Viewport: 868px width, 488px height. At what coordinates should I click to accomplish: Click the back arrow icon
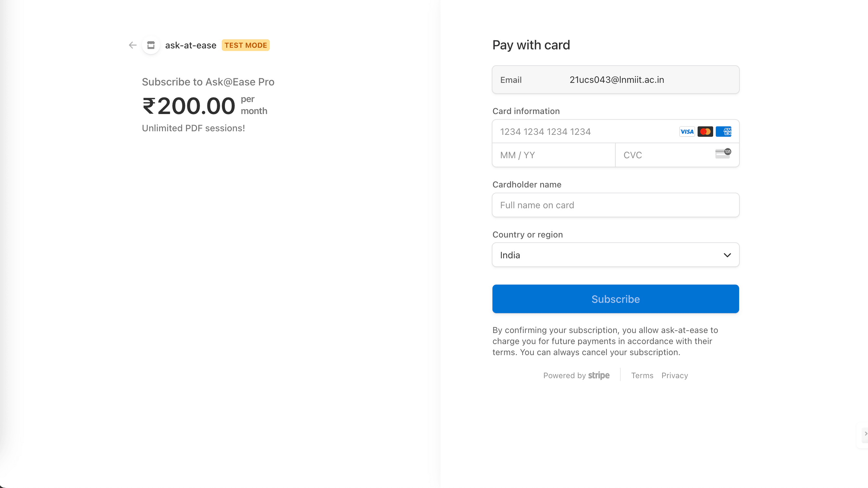pos(132,45)
